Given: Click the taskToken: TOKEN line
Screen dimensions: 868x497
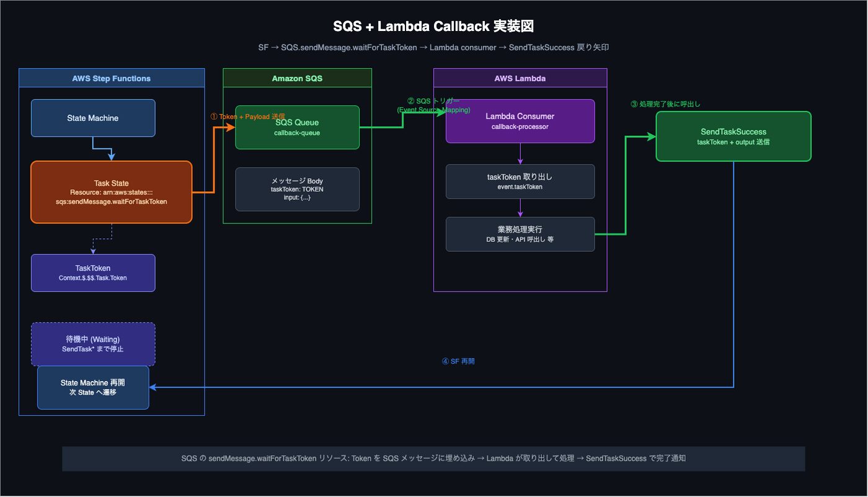Looking at the screenshot, I should click(297, 189).
